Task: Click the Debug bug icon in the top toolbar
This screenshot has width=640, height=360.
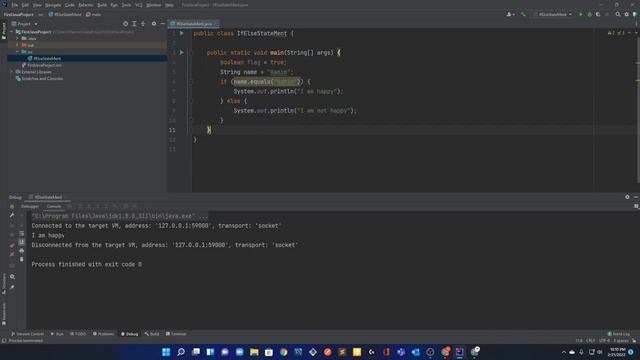Action: tap(589, 14)
